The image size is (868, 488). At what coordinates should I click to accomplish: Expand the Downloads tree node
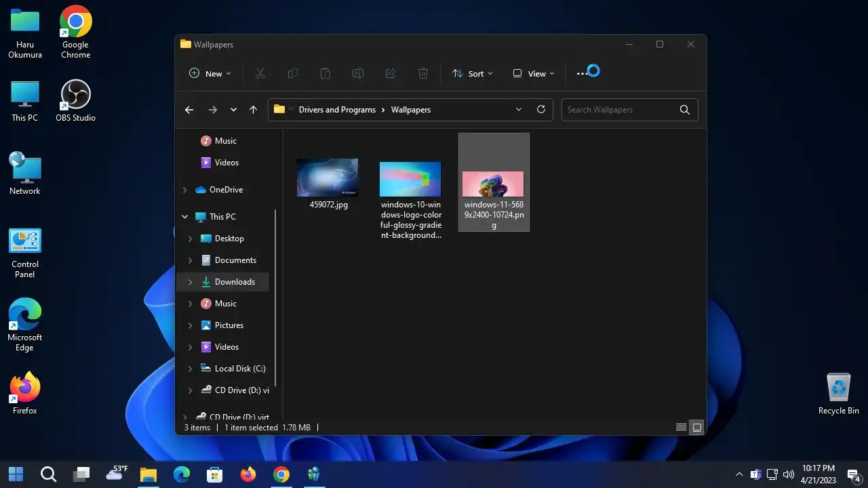pos(190,282)
